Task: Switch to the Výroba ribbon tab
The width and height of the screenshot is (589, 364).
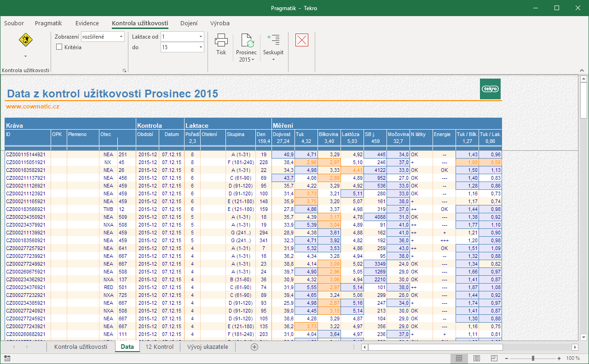Action: pyautogui.click(x=220, y=23)
